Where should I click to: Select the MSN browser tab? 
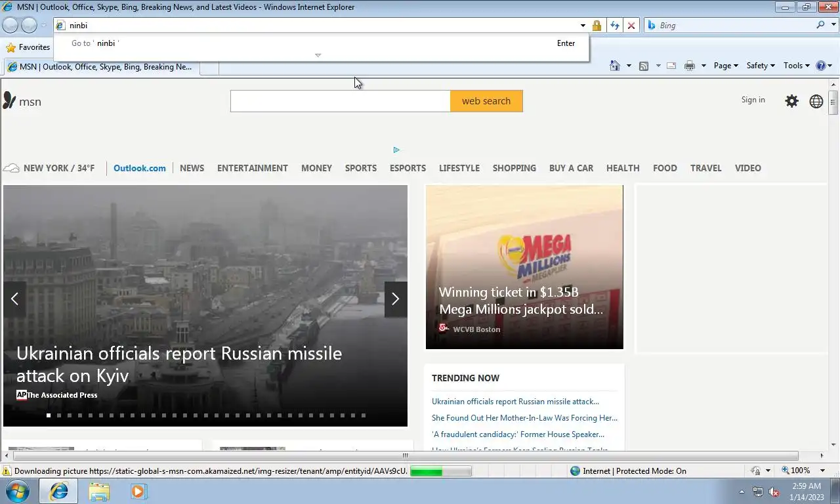point(102,67)
